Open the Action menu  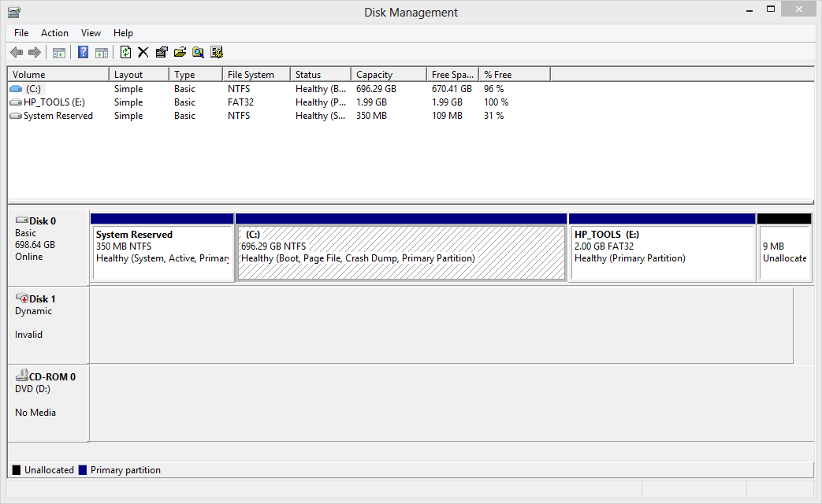point(54,33)
